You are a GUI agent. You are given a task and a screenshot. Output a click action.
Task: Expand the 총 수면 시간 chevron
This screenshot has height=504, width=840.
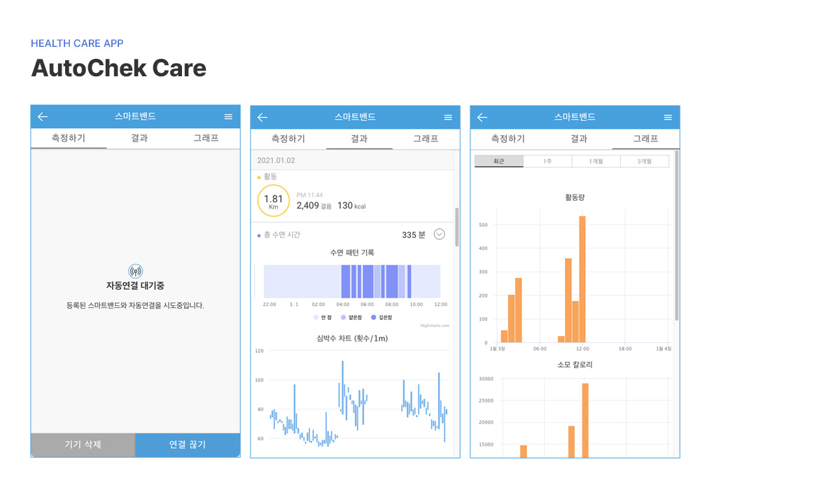tap(440, 234)
